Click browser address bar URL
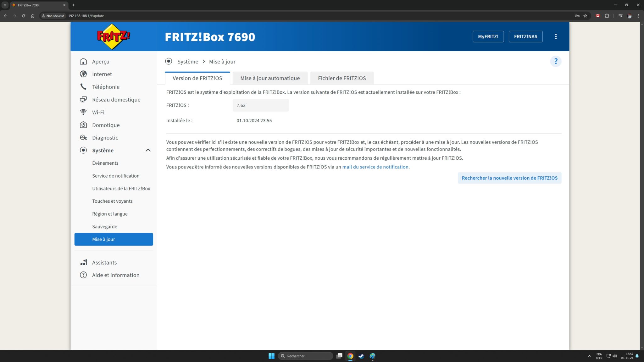Screen dimensions: 644x362 click(86, 16)
